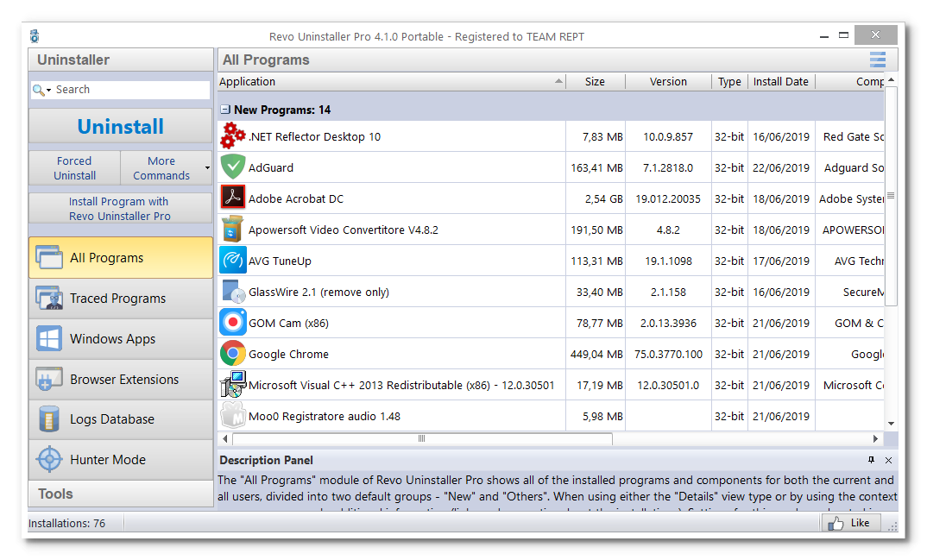Select Google Chrome in the list
Screen dimensions: 927x560
288,355
